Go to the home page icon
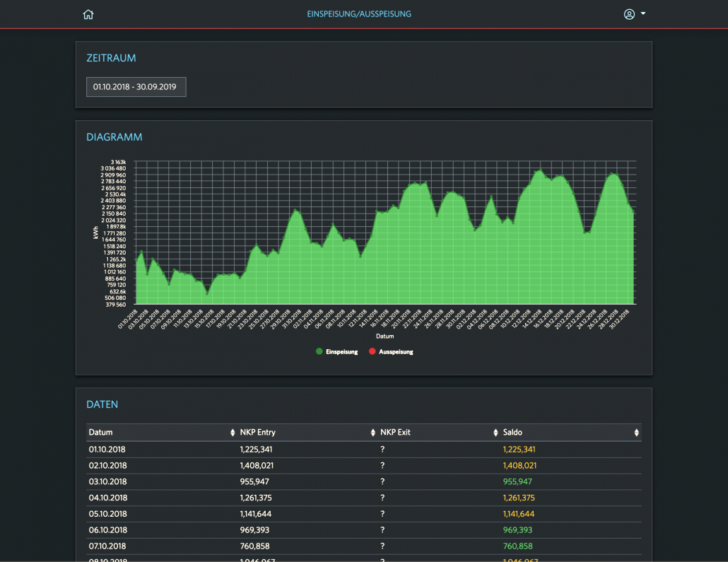Screen dimensions: 728x562 pyautogui.click(x=88, y=14)
